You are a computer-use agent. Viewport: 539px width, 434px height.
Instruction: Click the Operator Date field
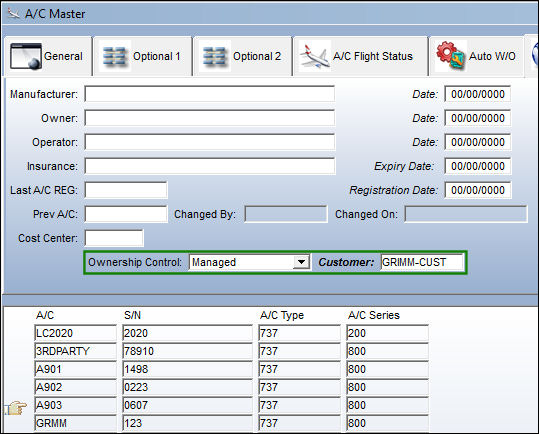[477, 142]
